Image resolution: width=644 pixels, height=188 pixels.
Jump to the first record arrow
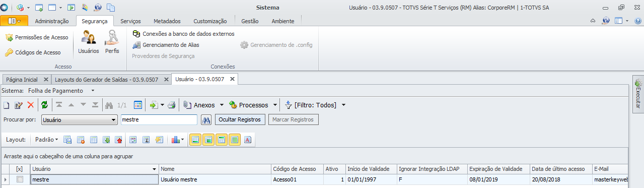click(x=59, y=105)
